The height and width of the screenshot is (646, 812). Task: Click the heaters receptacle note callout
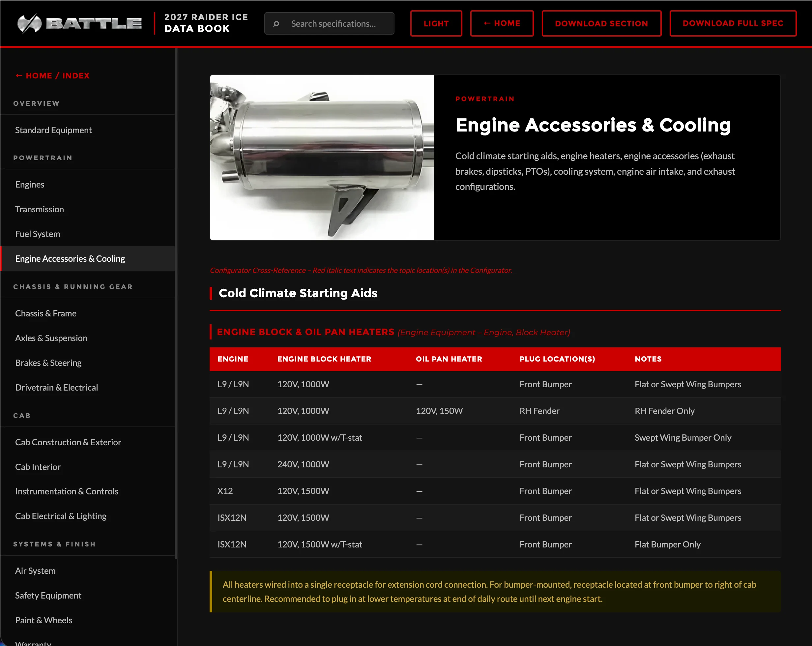point(495,592)
